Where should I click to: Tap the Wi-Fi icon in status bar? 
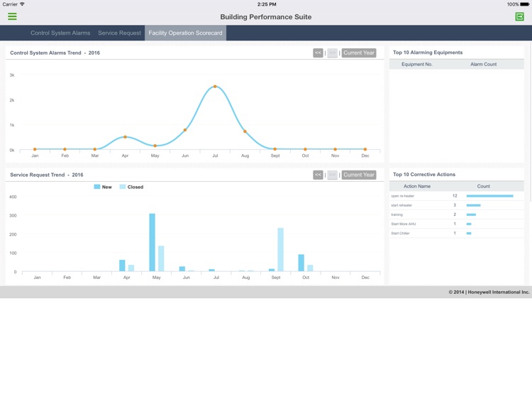tap(22, 4)
